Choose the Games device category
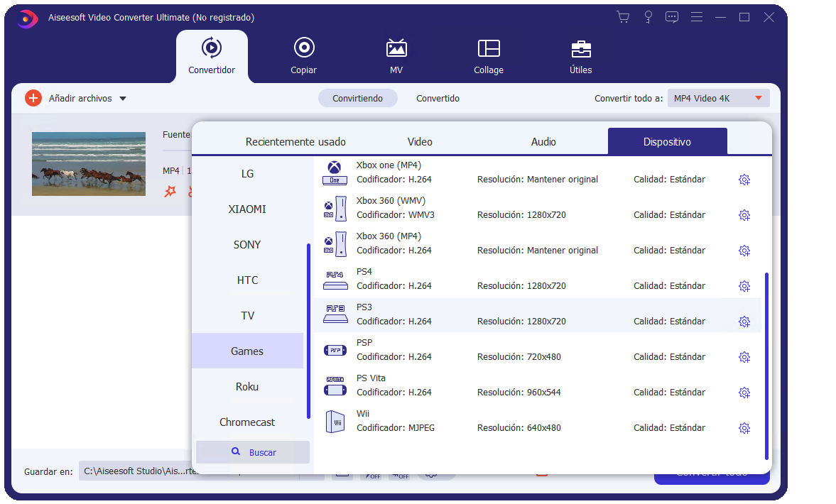Image resolution: width=836 pixels, height=504 pixels. pos(247,351)
